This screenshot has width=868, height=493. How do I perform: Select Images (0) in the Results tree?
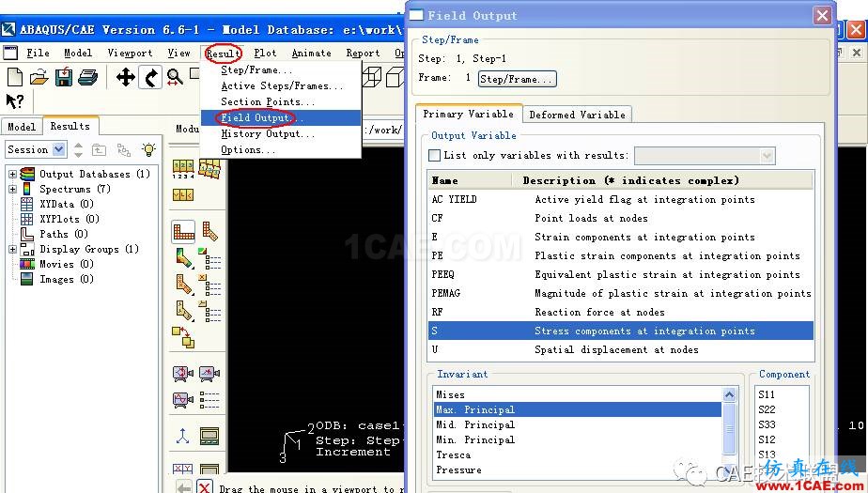[67, 280]
